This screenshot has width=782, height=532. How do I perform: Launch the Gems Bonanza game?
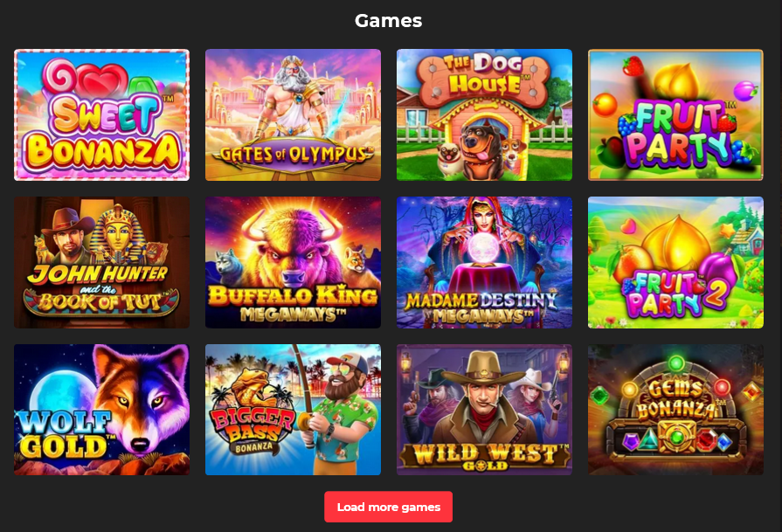pos(675,410)
